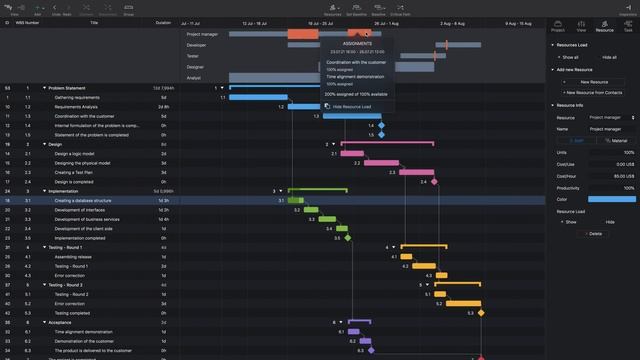
Task: Open the Resource dropdown showing Project manager
Action: [x=611, y=118]
